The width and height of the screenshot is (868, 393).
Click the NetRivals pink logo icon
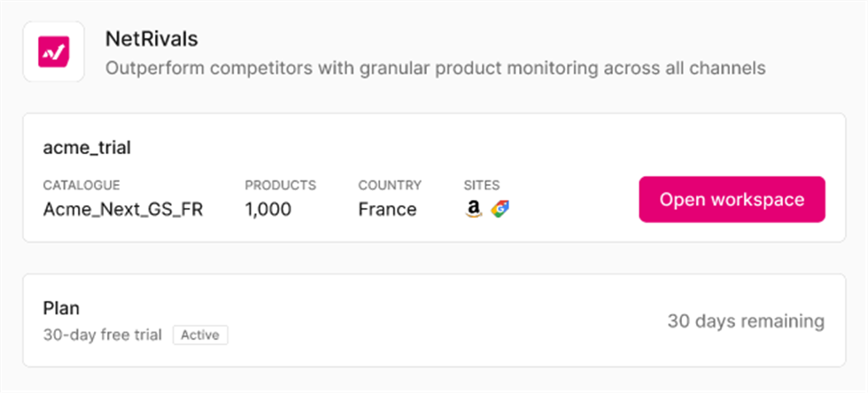click(53, 52)
